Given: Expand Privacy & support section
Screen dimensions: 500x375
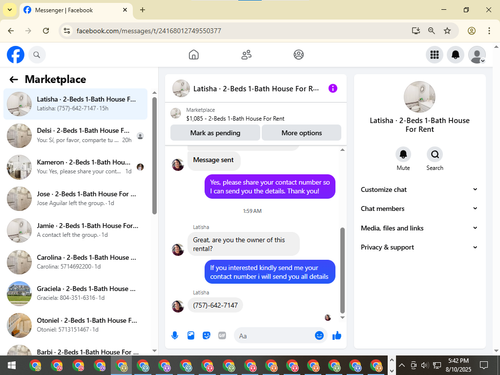Looking at the screenshot, I should (419, 247).
